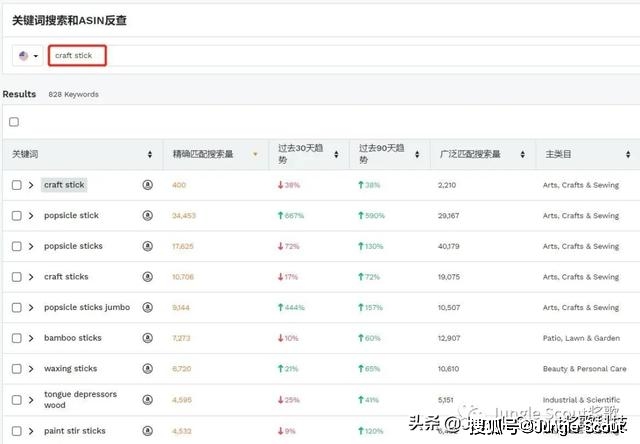Screen dimensions: 640x444
Task: Expand the craft stick row
Action: click(x=31, y=185)
